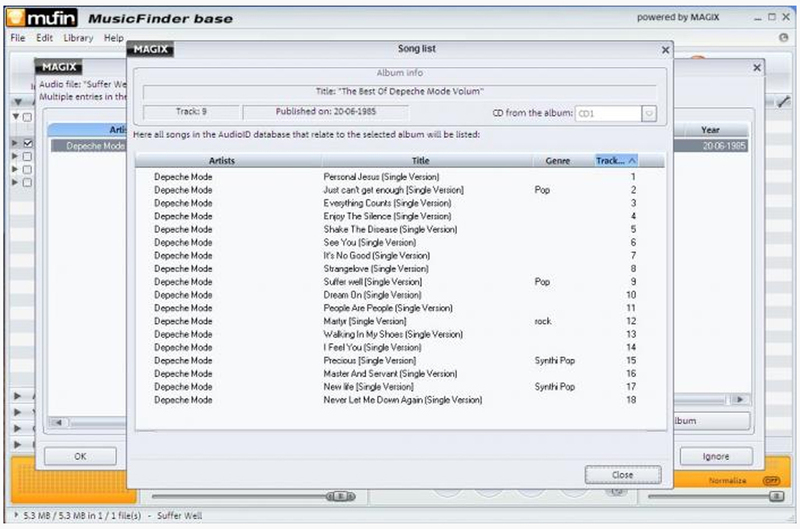Click the MAGIX logo in background dialog
Viewport: 800px width, 529px height.
pyautogui.click(x=59, y=67)
